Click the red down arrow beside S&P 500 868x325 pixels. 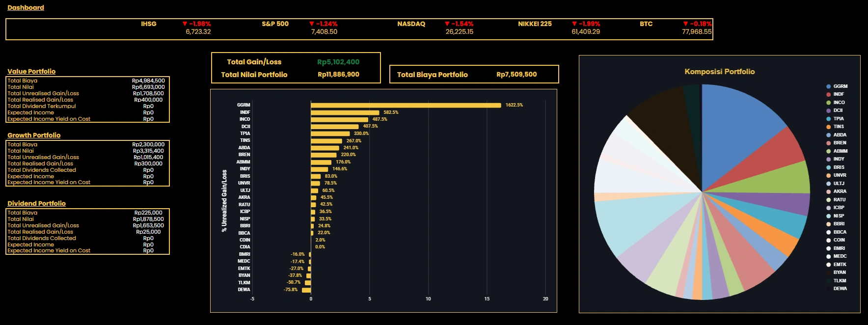coord(311,24)
